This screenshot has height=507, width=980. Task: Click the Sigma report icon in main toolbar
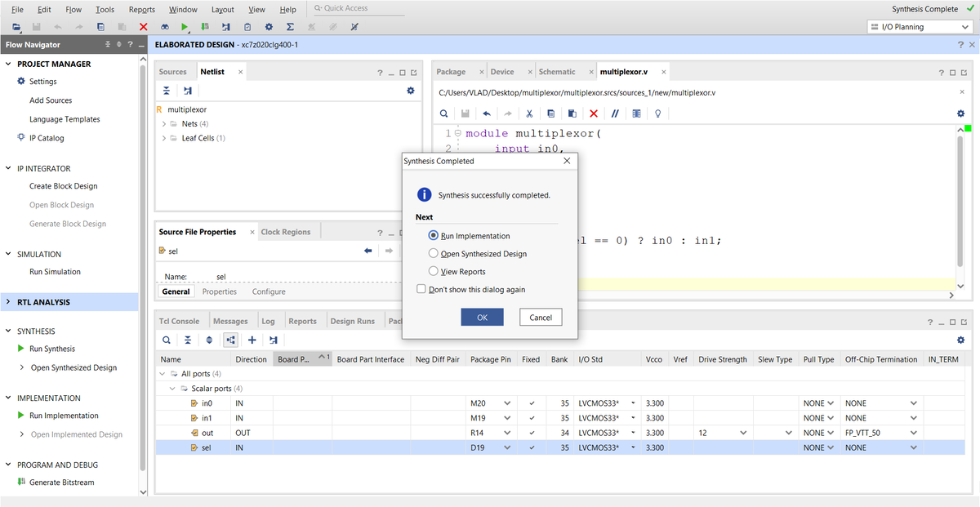290,27
